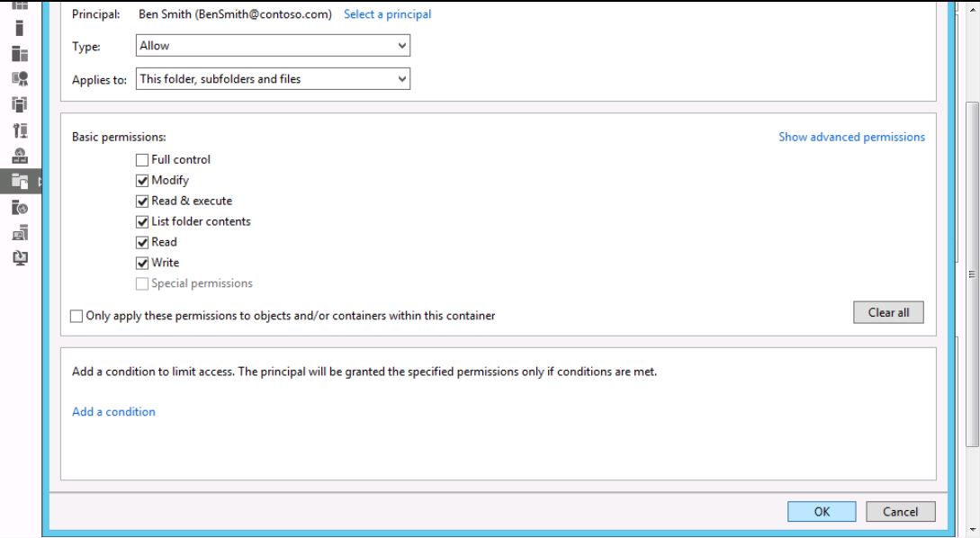
Task: Click the Applies to: label
Action: [x=99, y=80]
